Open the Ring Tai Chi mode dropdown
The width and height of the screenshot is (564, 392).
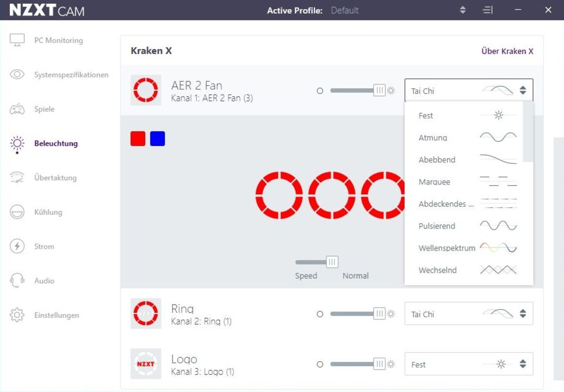point(469,314)
